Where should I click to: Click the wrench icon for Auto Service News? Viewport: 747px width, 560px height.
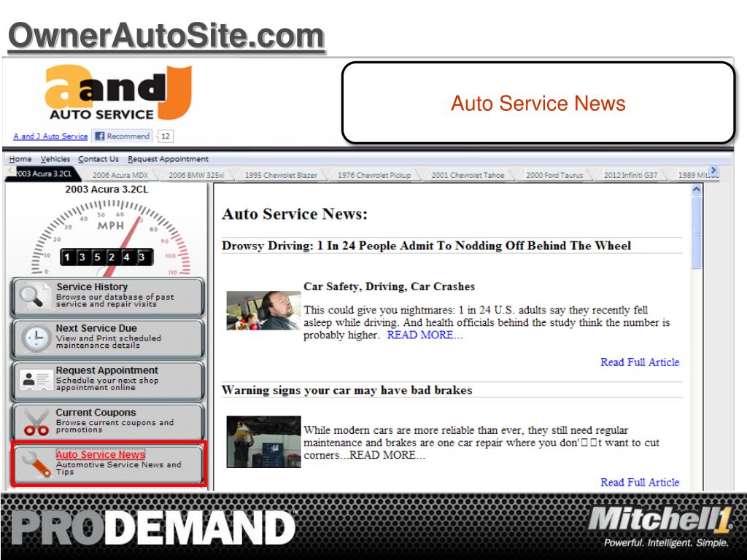click(x=36, y=463)
